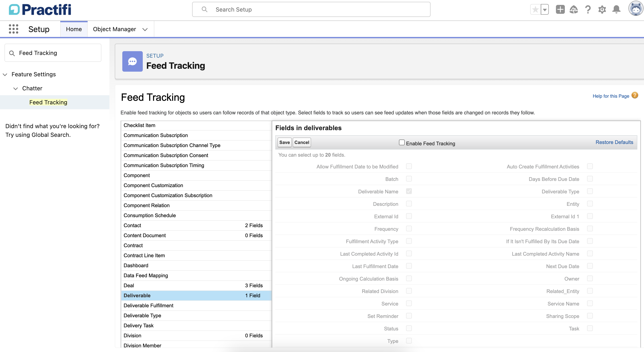This screenshot has height=352, width=644.
Task: Open the App Launcher dots grid
Action: tap(14, 29)
